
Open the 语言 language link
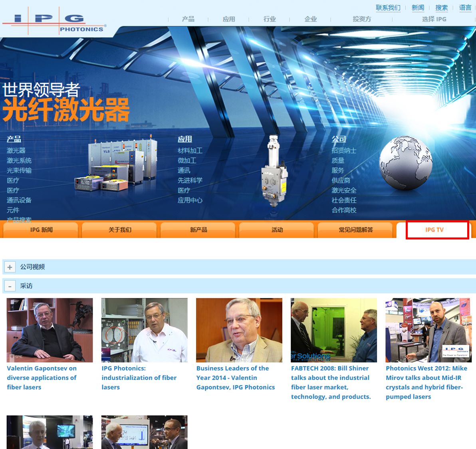click(465, 8)
